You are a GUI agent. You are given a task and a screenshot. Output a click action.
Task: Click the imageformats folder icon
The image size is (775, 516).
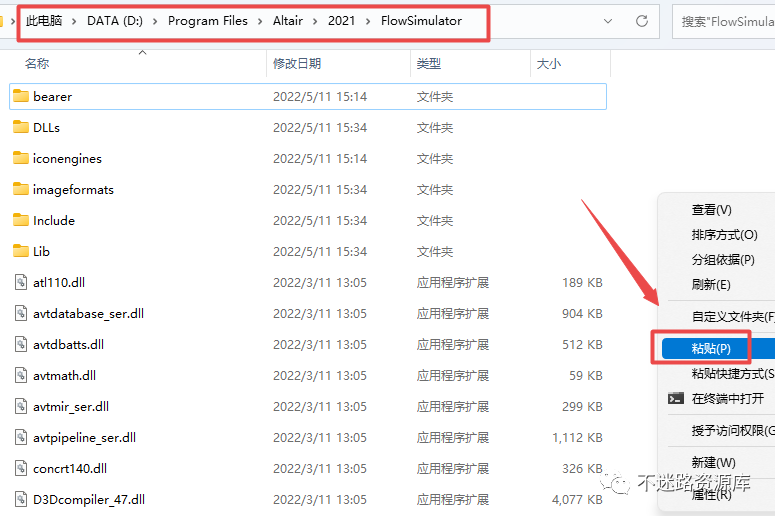point(21,189)
